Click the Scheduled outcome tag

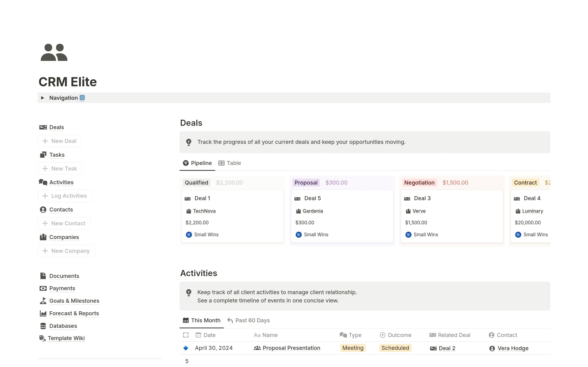click(395, 348)
